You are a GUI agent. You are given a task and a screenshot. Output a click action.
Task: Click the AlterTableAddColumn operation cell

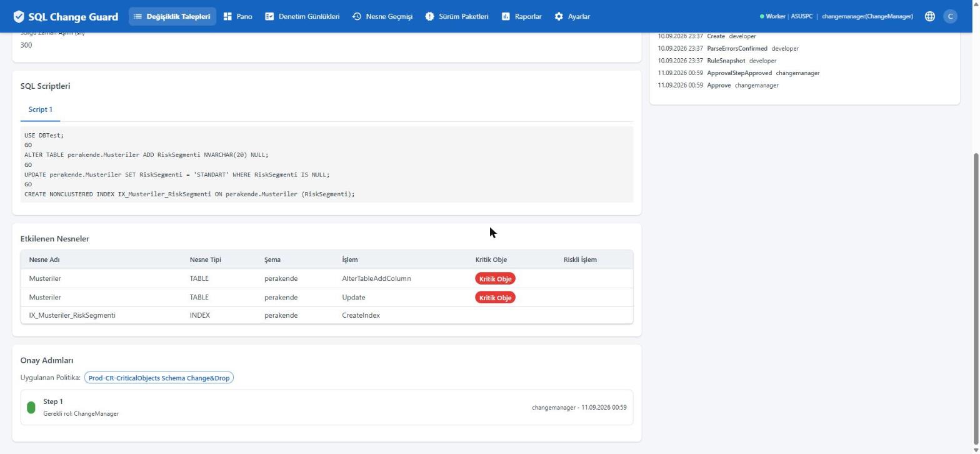[376, 278]
